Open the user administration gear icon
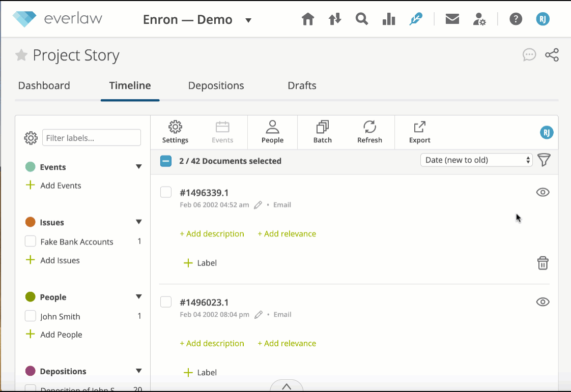 [x=479, y=19]
